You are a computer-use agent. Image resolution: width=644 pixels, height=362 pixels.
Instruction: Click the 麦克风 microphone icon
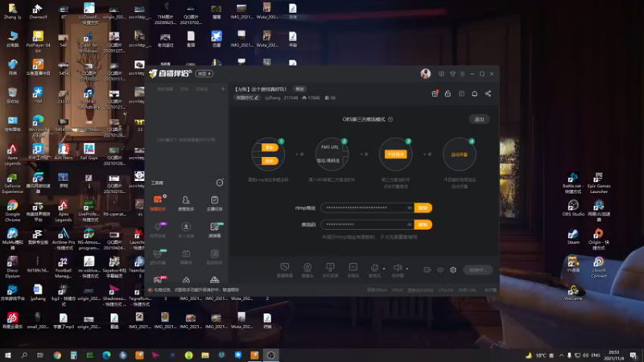pos(374,268)
